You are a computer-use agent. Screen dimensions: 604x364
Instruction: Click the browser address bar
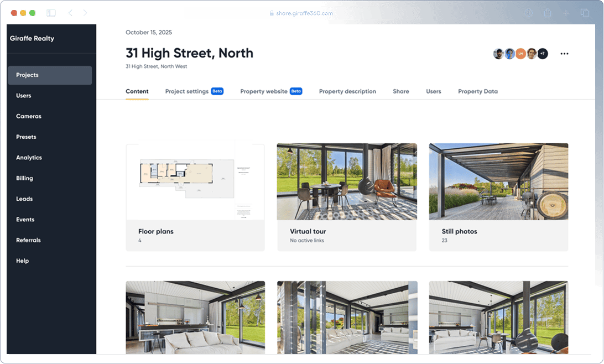click(301, 13)
